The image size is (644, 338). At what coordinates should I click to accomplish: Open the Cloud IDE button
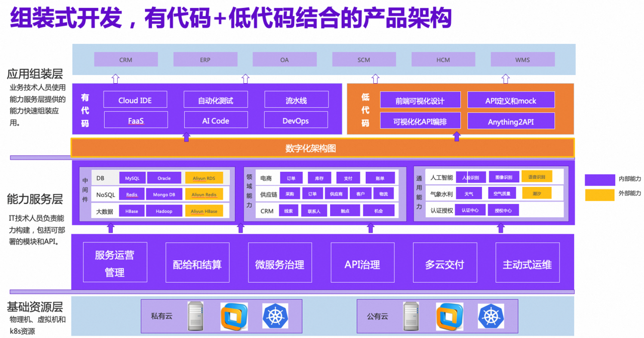click(x=135, y=99)
